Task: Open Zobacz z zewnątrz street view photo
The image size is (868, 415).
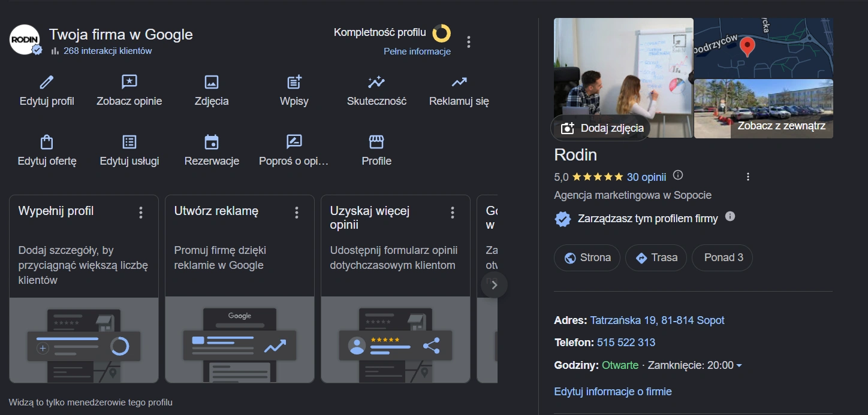Action: click(764, 109)
